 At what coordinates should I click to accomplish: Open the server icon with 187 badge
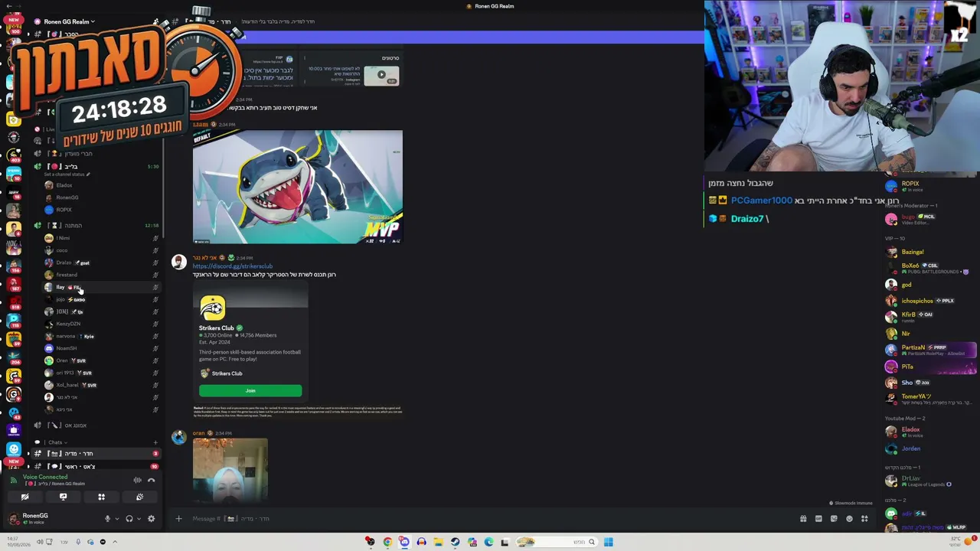click(14, 284)
